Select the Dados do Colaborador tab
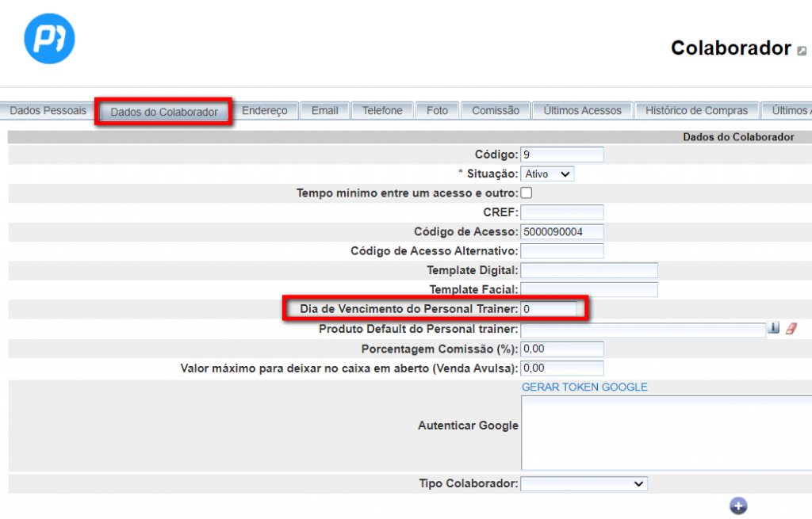This screenshot has width=812, height=519. click(164, 112)
